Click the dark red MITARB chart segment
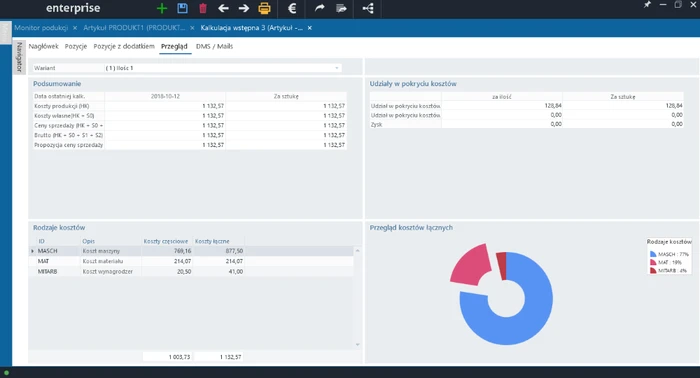Screen dimensions: 700x378 tap(503, 266)
